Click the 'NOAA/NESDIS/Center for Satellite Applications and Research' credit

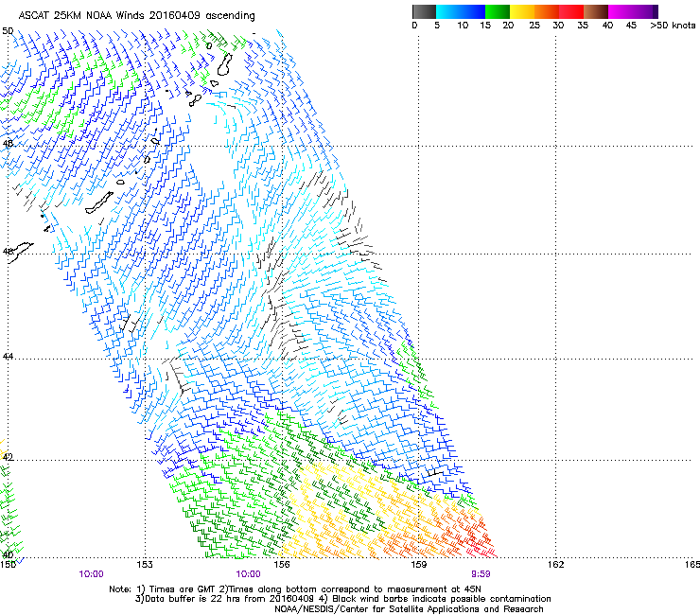(409, 609)
